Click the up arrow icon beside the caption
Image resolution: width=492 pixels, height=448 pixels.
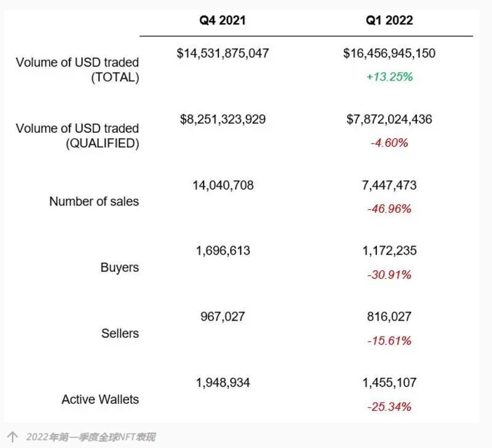(12, 436)
